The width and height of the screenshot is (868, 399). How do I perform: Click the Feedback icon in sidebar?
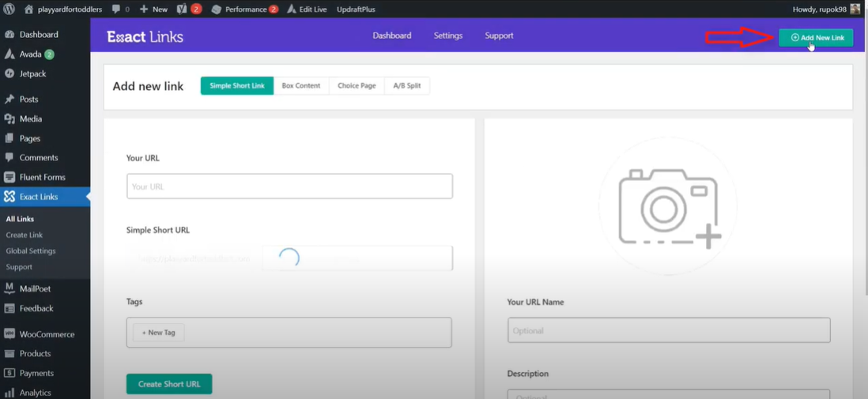(9, 308)
